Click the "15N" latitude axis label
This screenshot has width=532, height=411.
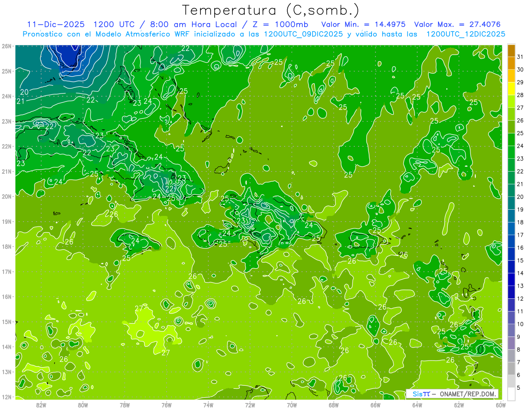coord(7,321)
